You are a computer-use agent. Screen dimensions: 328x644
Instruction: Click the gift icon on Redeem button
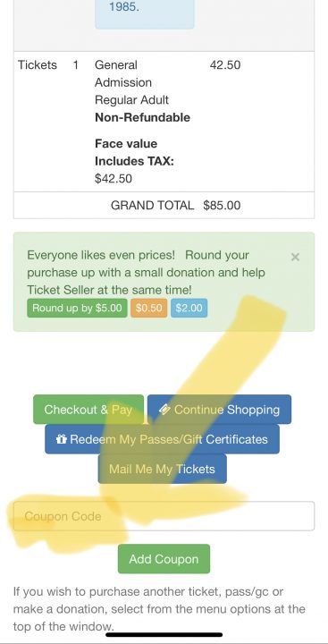(61, 439)
